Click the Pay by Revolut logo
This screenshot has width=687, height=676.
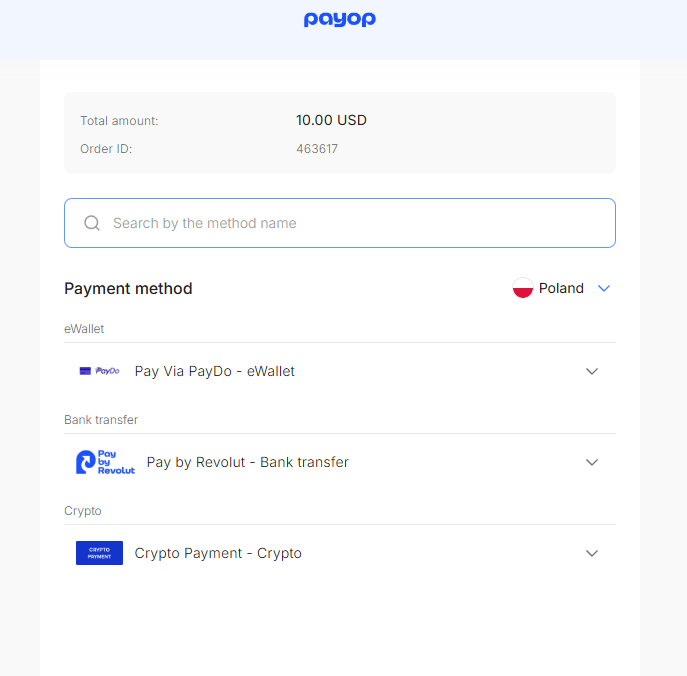tap(105, 462)
